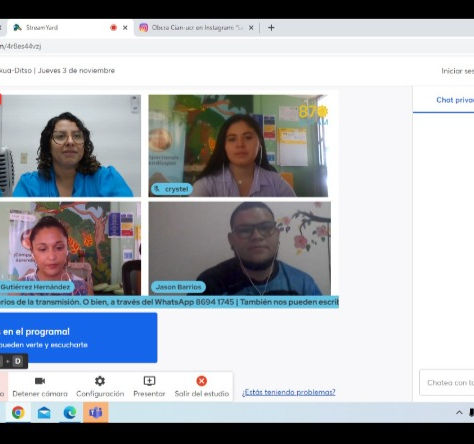Select the Chat privado tab
474x444 pixels.
tap(455, 100)
